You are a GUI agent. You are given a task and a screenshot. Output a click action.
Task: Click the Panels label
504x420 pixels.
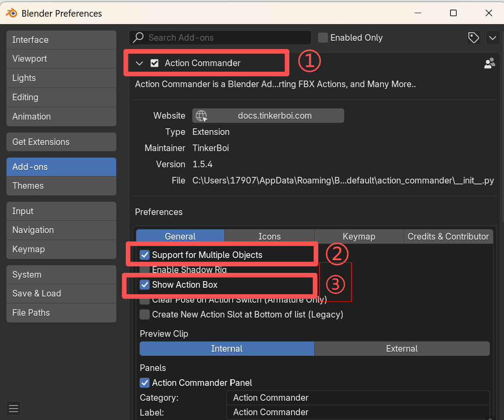click(153, 368)
